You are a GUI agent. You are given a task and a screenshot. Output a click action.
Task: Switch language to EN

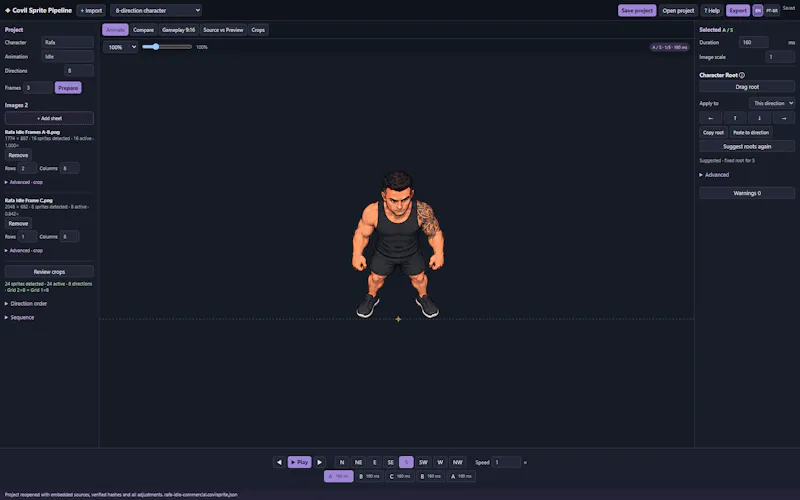coord(758,10)
